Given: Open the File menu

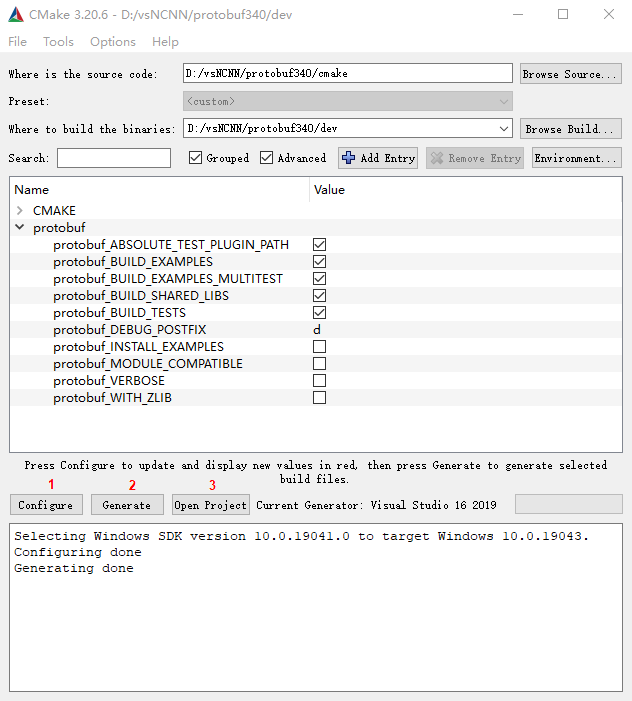Looking at the screenshot, I should point(17,42).
